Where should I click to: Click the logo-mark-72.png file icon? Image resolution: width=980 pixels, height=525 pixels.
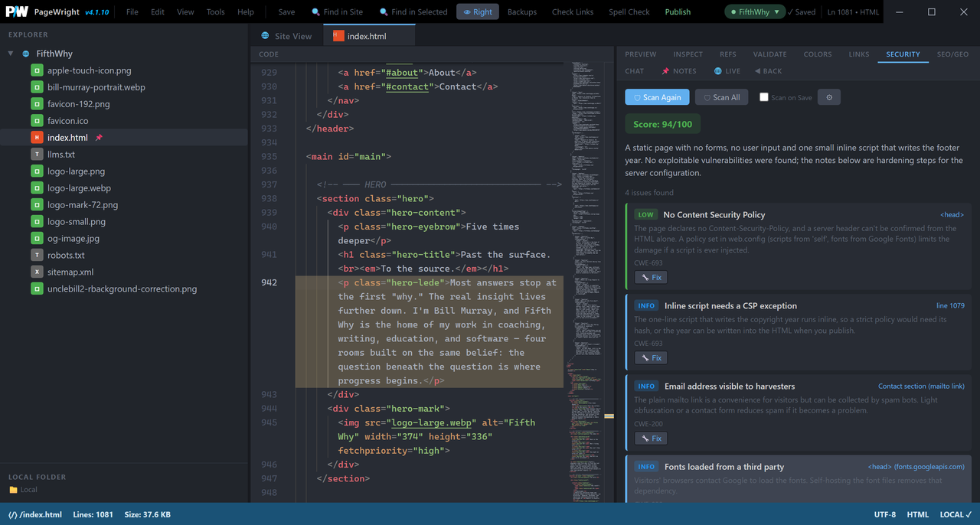[37, 205]
